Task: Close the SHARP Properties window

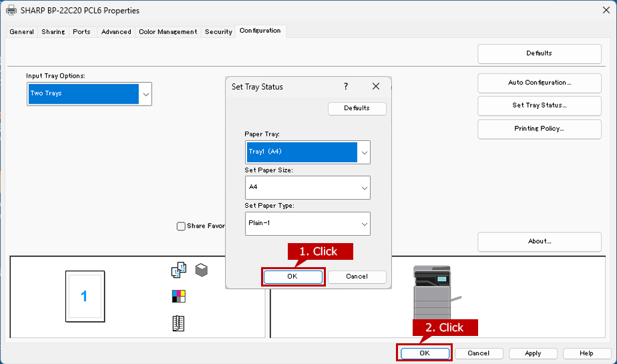Action: pos(606,10)
